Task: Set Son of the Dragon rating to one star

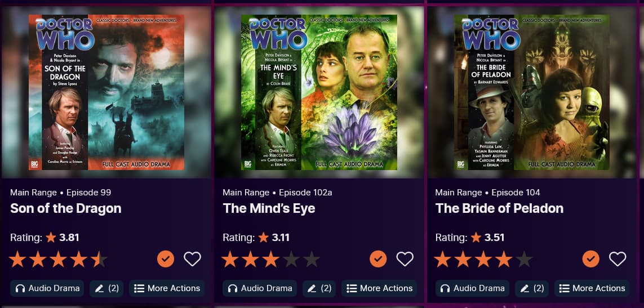Action: coord(17,260)
